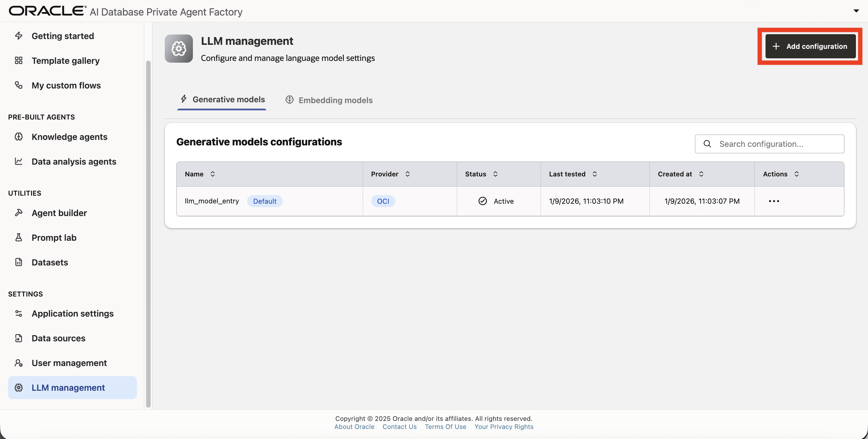Open Application settings
868x439 pixels.
[72, 313]
